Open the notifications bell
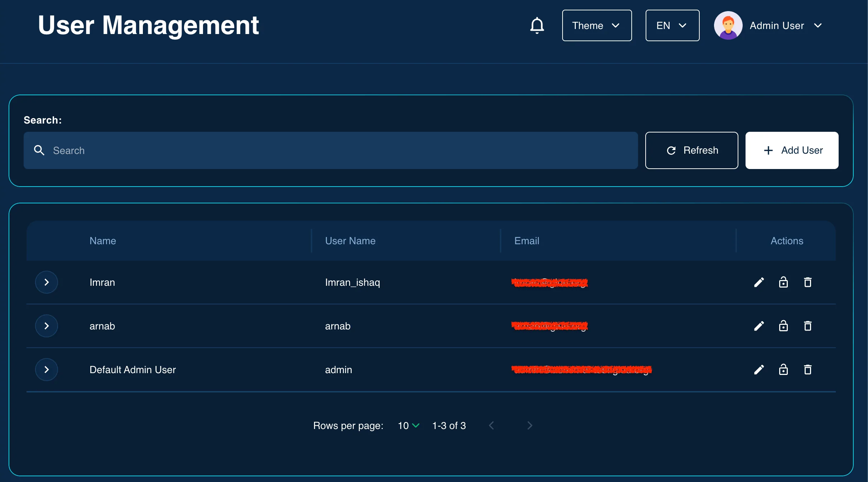The width and height of the screenshot is (868, 482). 537,25
